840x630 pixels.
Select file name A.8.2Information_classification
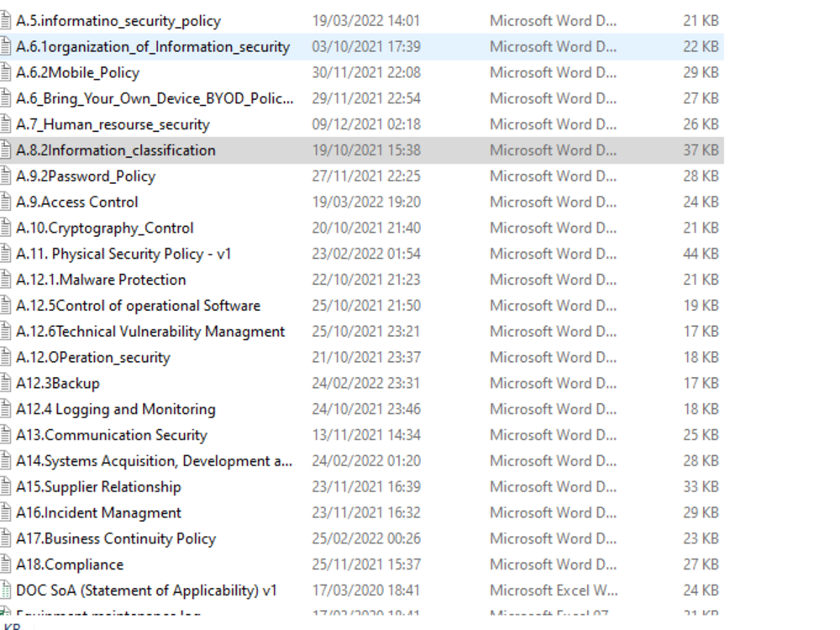pyautogui.click(x=116, y=150)
